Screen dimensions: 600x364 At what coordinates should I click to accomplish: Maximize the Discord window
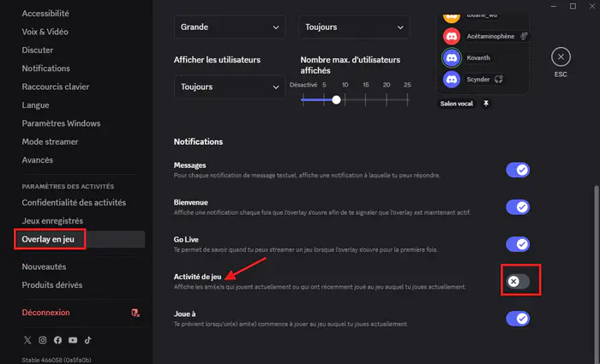(x=573, y=6)
